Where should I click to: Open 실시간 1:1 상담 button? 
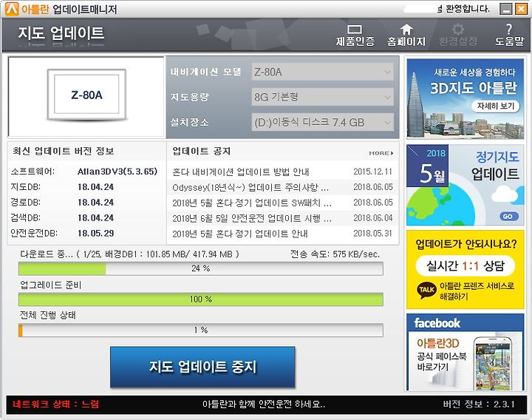coord(465,265)
